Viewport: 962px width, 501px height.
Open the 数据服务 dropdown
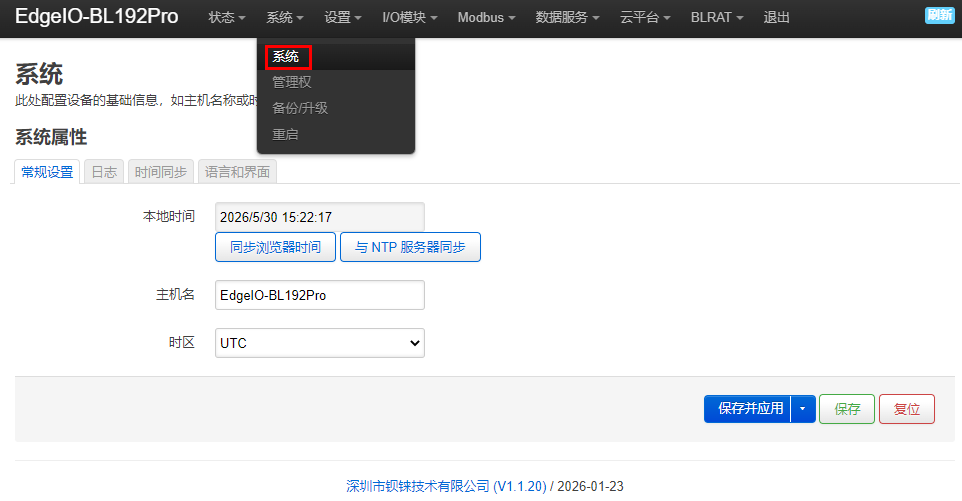(567, 18)
